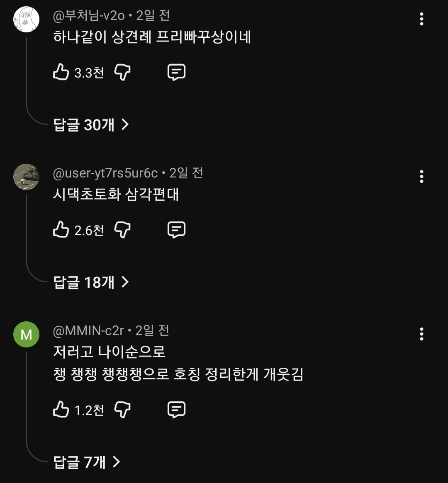
Task: Dislike the 시댁초토화 삼각편대 comment
Action: click(122, 229)
